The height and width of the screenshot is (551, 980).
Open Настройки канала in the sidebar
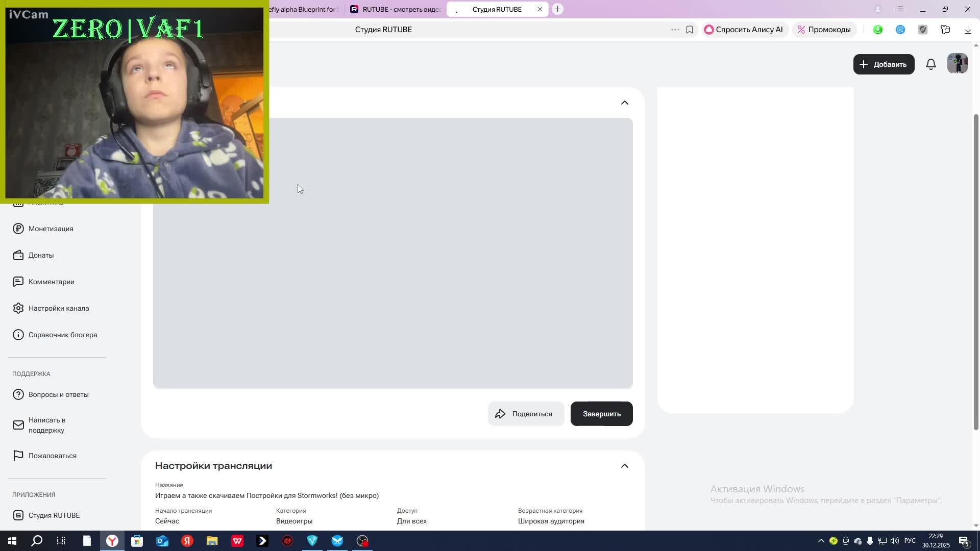(x=58, y=308)
